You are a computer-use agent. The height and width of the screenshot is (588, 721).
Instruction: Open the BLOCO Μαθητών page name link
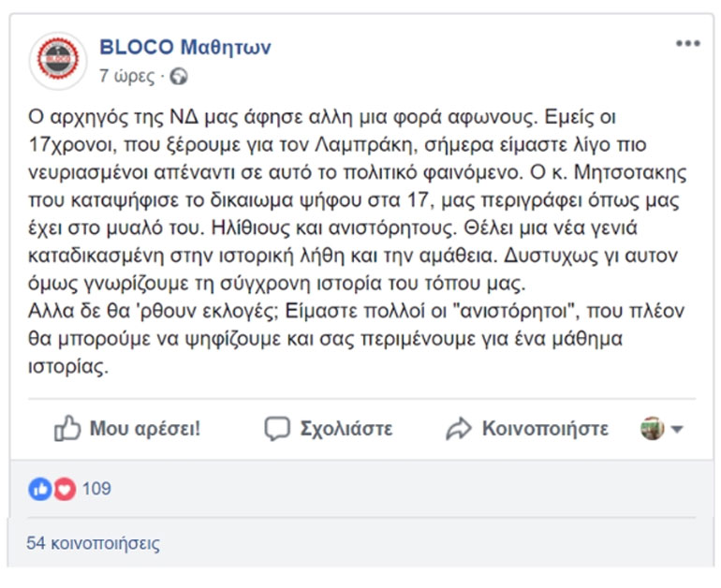(184, 48)
